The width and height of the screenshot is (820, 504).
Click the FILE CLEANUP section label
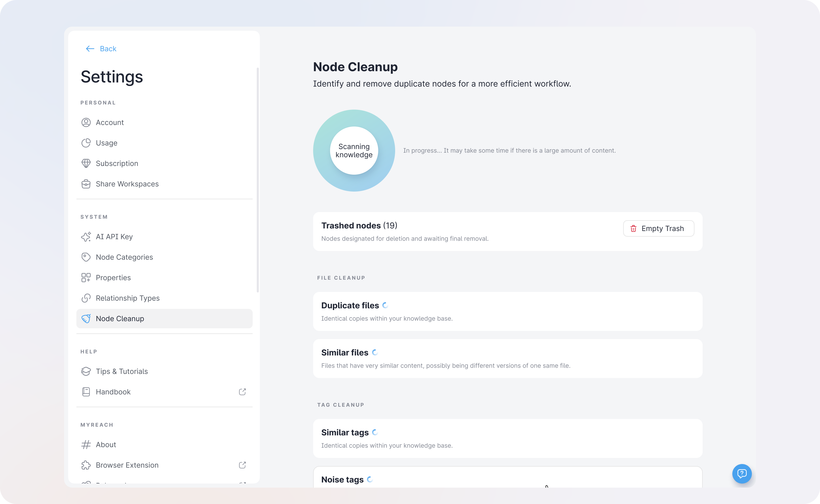click(341, 278)
